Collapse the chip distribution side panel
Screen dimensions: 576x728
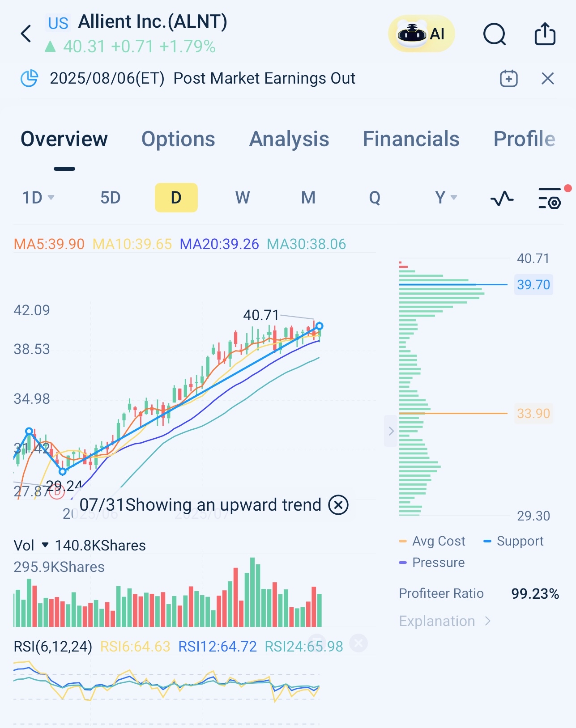pos(391,431)
